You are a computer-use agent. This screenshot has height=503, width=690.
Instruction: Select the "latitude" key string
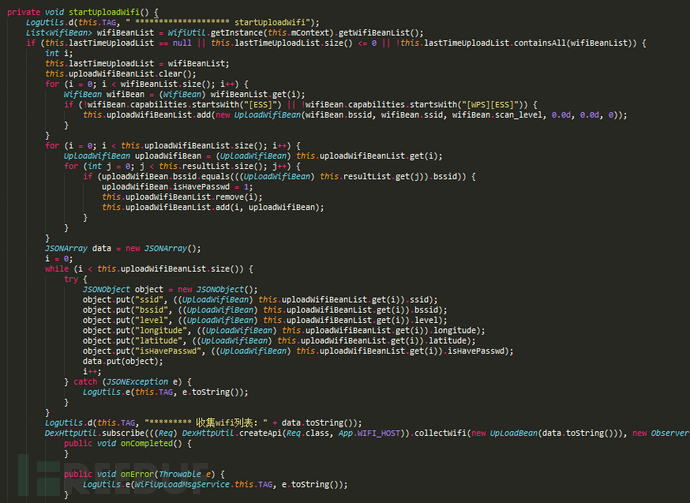pos(158,341)
